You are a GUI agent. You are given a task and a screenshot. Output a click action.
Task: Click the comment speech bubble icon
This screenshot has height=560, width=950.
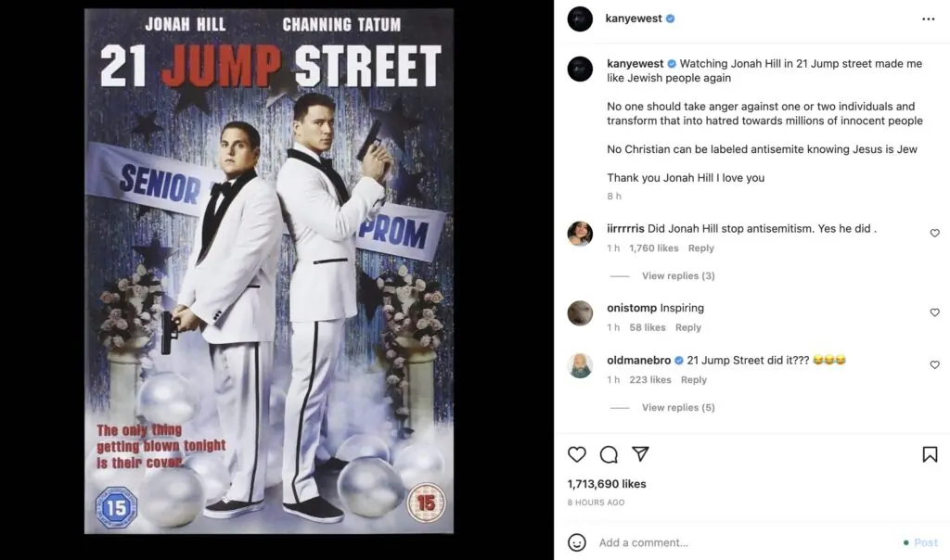tap(609, 454)
